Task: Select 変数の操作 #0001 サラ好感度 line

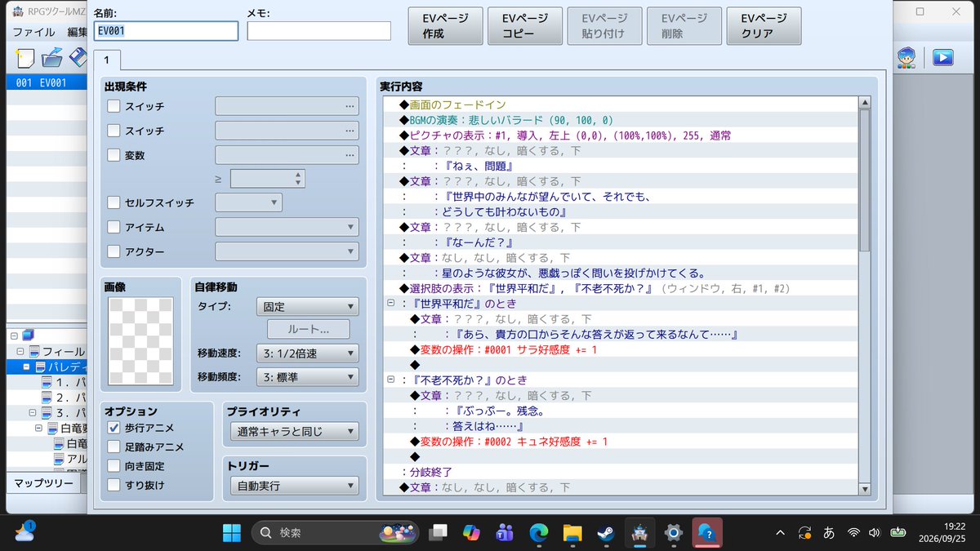Action: pos(621,349)
